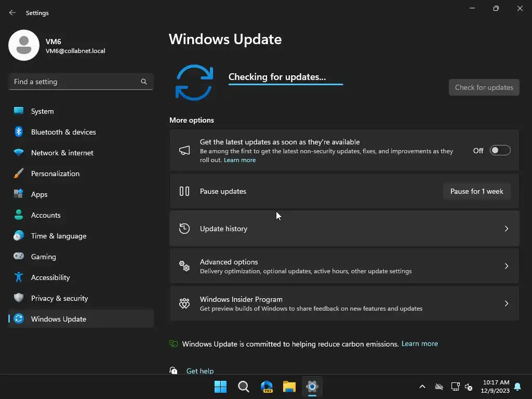
Task: Click the Accounts person icon
Action: pos(19,215)
